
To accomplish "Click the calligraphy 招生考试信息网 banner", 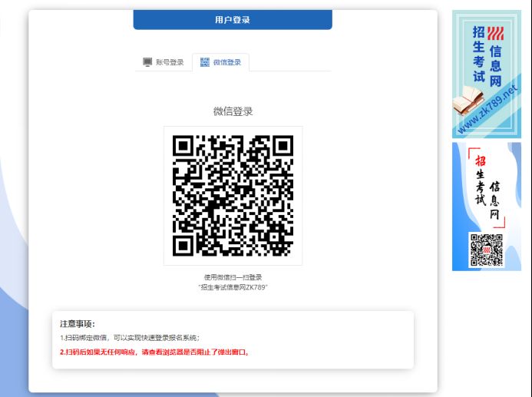I will (x=487, y=207).
